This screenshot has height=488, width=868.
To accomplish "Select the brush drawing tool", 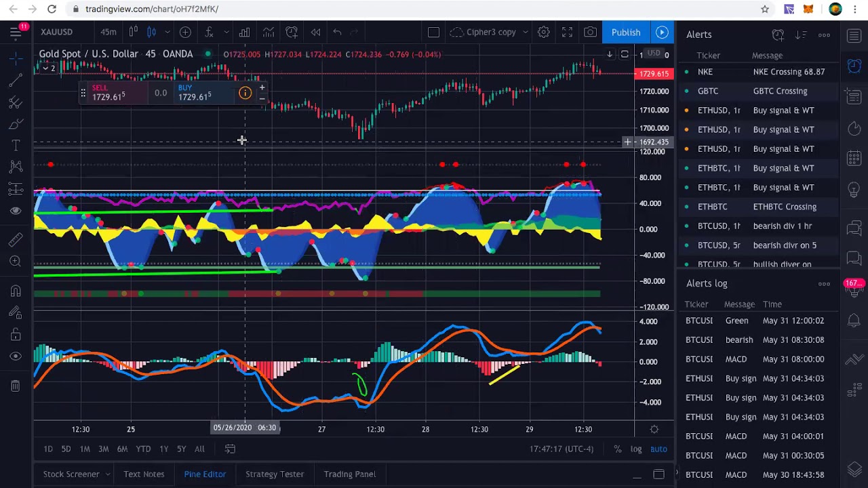I will (16, 124).
